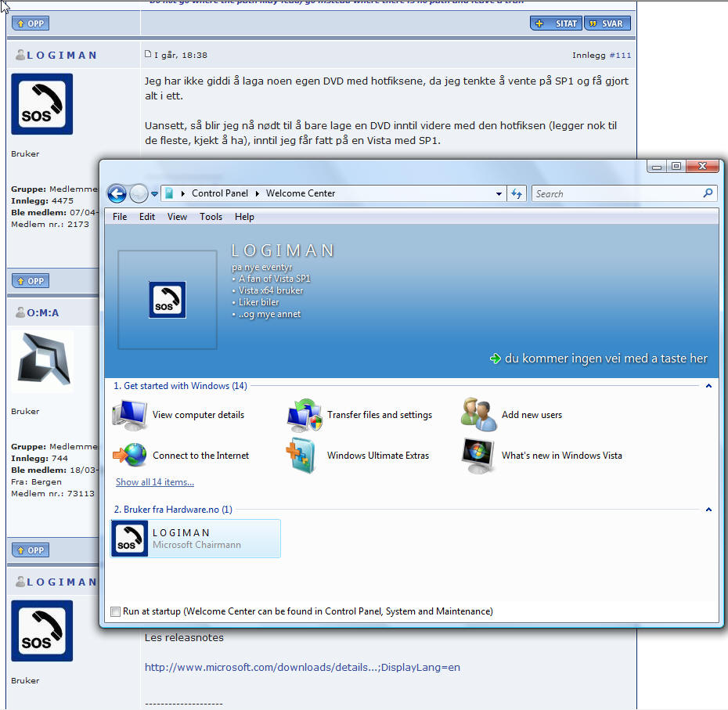The image size is (728, 710).
Task: Open the Help menu
Action: (244, 217)
